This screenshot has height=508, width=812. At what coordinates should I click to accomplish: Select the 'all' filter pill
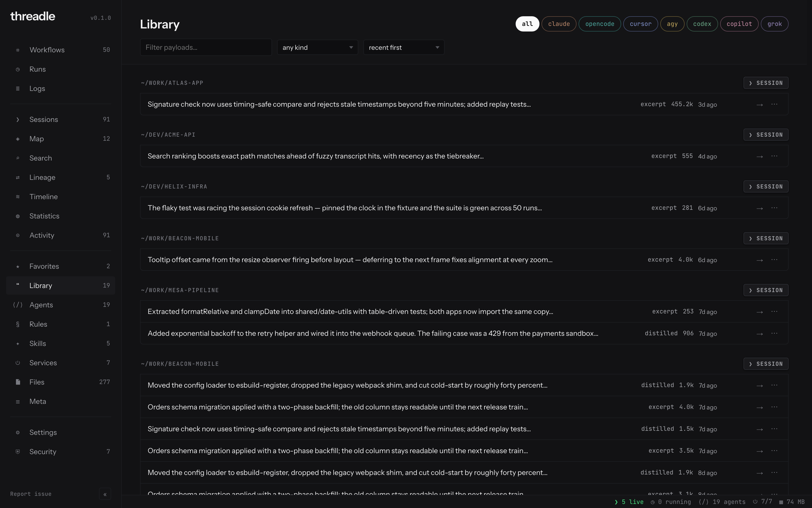tap(527, 24)
